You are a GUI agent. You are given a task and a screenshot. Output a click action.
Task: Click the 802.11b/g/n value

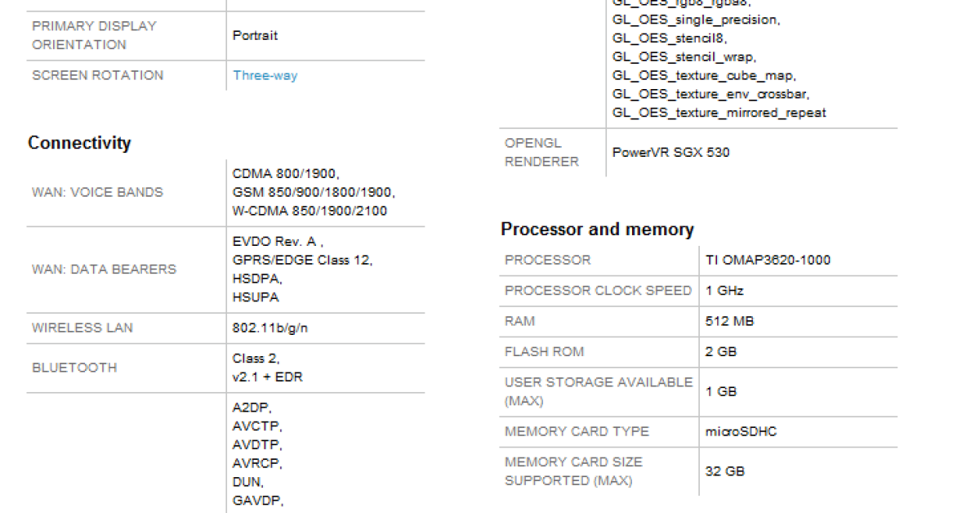click(270, 328)
